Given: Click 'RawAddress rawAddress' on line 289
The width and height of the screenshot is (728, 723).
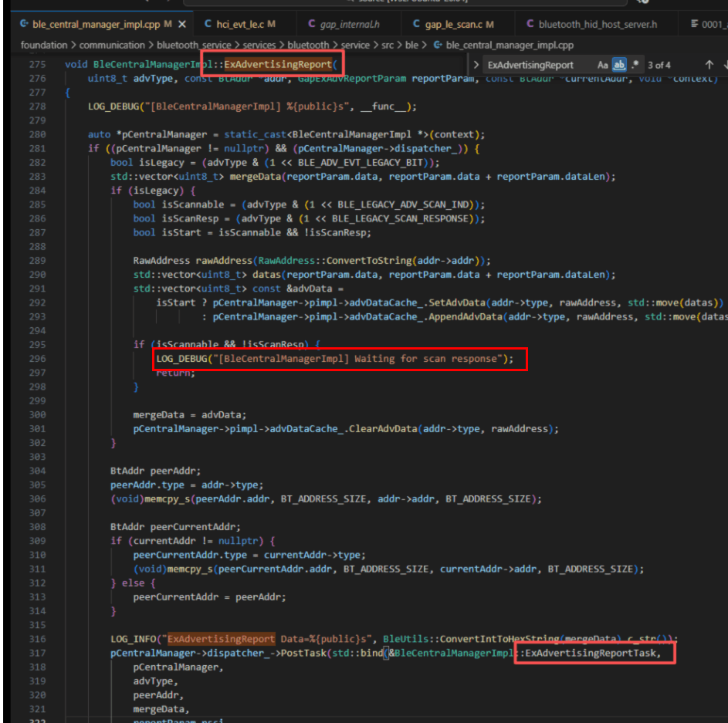Looking at the screenshot, I should pos(312,260).
